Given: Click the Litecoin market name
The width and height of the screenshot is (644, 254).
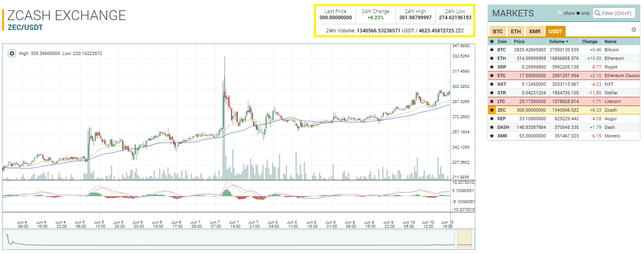Looking at the screenshot, I should (612, 101).
